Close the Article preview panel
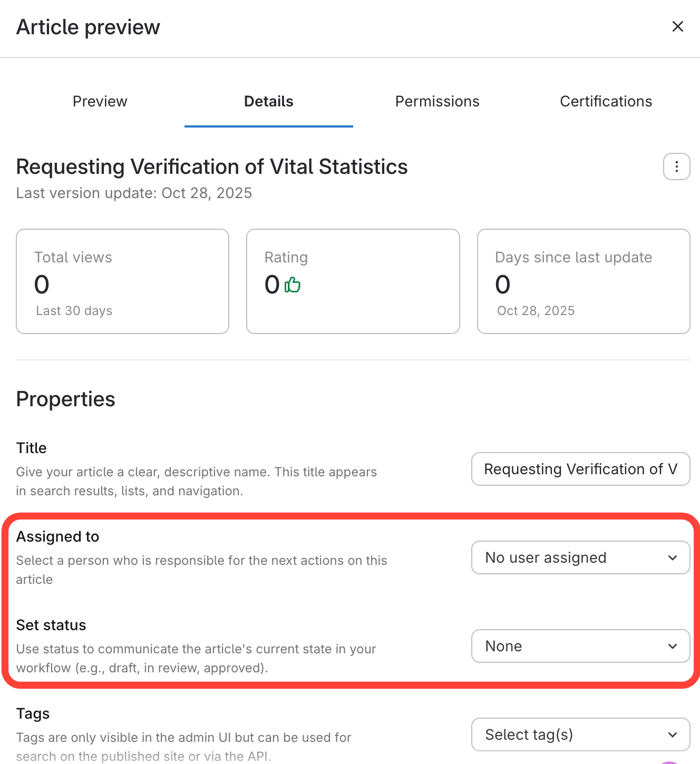700x764 pixels. click(677, 26)
